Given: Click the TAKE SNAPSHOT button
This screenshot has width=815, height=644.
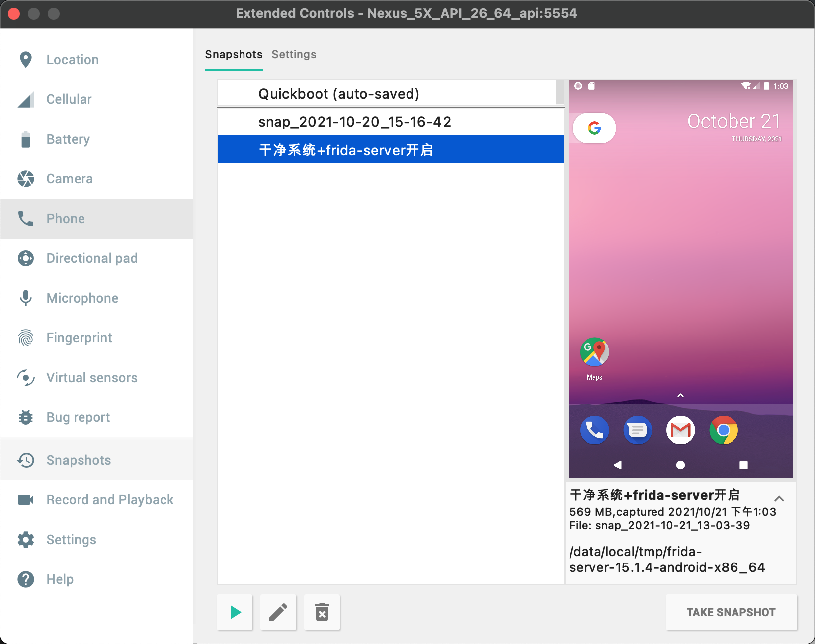Looking at the screenshot, I should pyautogui.click(x=731, y=612).
